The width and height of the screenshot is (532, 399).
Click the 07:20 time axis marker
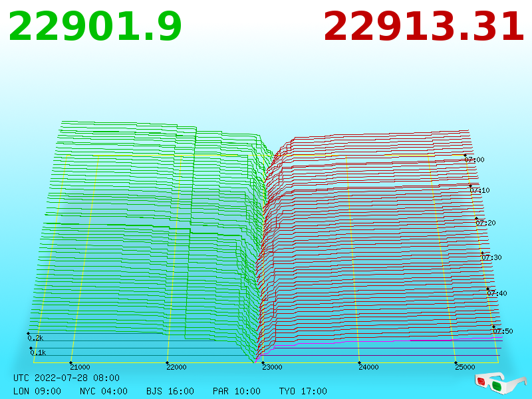click(486, 223)
